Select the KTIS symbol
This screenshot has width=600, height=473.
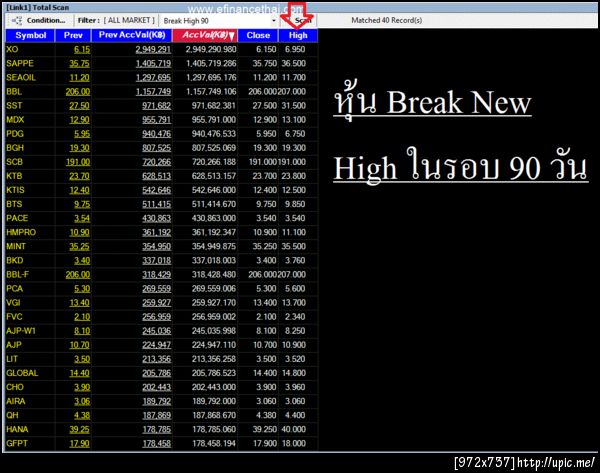pyautogui.click(x=15, y=190)
